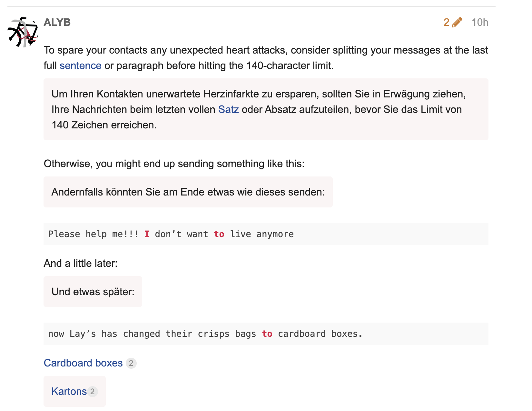Viewport: 532px width, 411px height.
Task: Follow the blue "Satz" link
Action: tap(228, 110)
